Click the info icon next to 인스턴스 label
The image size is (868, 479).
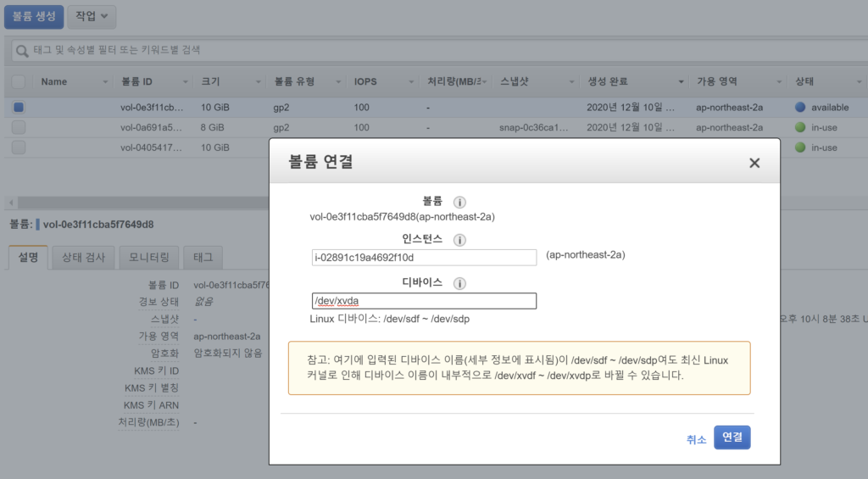click(x=460, y=240)
